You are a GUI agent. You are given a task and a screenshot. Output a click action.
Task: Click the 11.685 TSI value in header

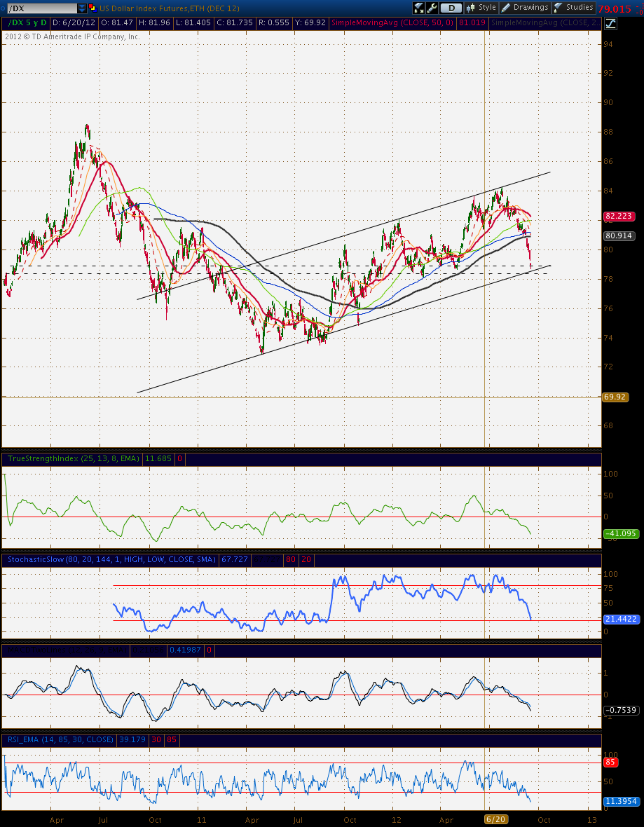pos(158,459)
